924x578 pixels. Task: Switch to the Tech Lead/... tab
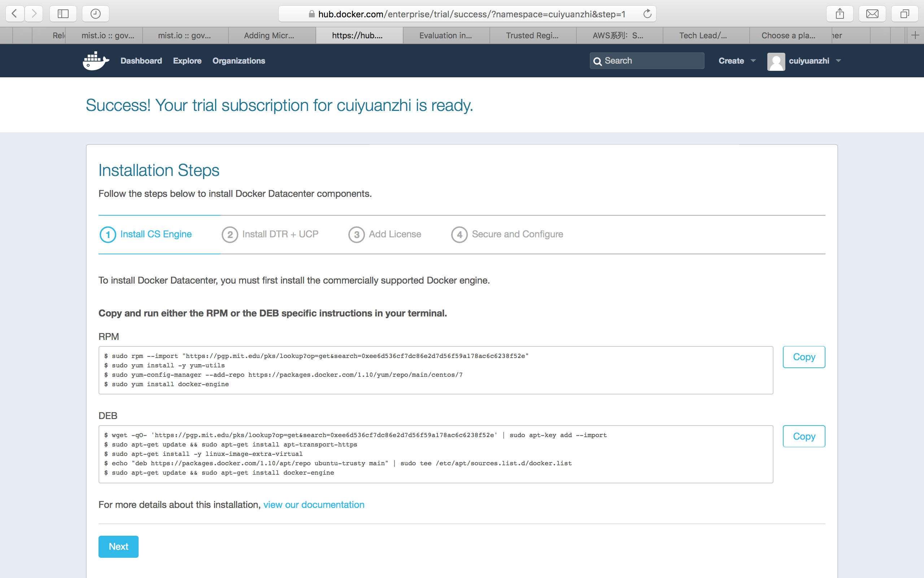[706, 35]
